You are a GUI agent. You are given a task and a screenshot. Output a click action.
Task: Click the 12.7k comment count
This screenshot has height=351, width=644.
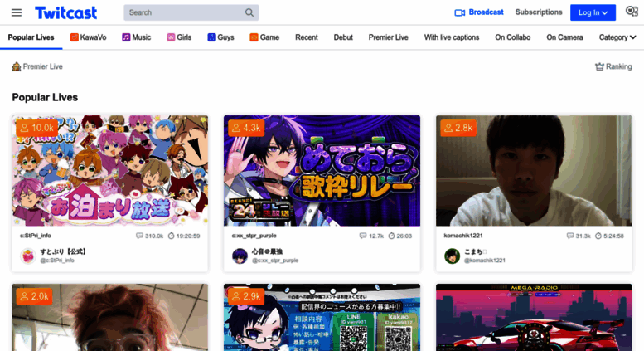coord(371,236)
